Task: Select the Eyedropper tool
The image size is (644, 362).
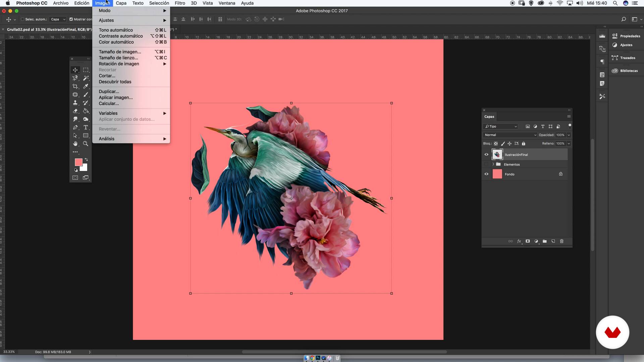Action: pyautogui.click(x=86, y=86)
